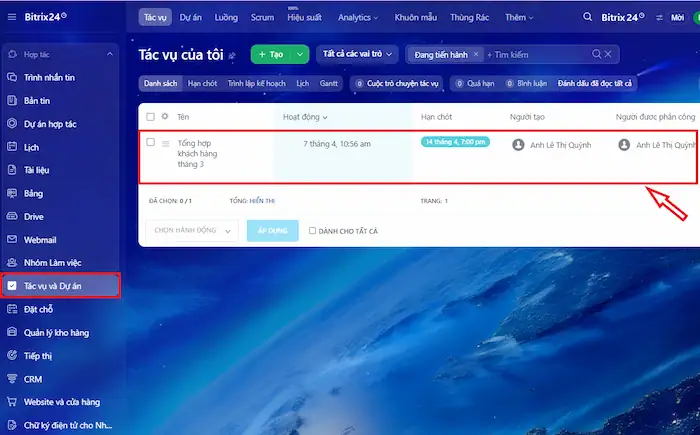Select Gantt view tab
Viewport: 700px width, 435px height.
pyautogui.click(x=329, y=83)
